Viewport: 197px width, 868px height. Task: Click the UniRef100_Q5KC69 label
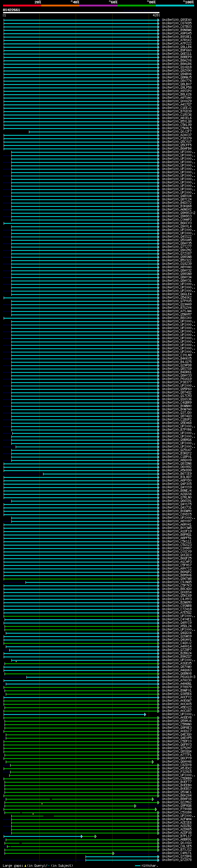click(x=177, y=596)
